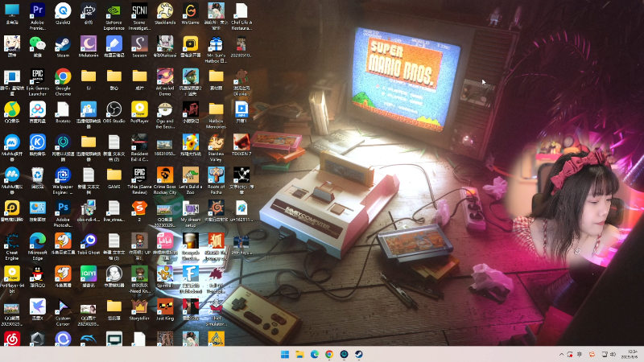This screenshot has height=362, width=644.
Task: Select the My dream setup icon
Action: click(x=190, y=213)
